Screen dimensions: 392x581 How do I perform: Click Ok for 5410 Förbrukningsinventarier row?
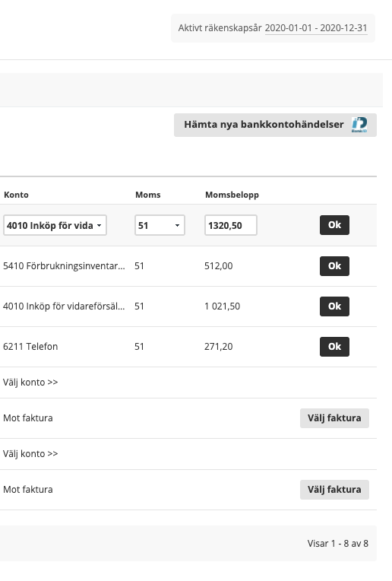[334, 266]
